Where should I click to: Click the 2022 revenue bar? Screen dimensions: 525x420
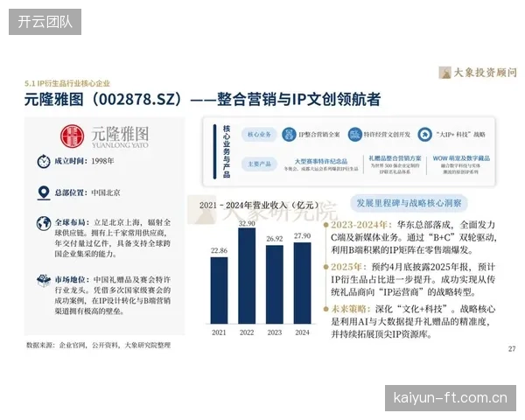click(247, 276)
